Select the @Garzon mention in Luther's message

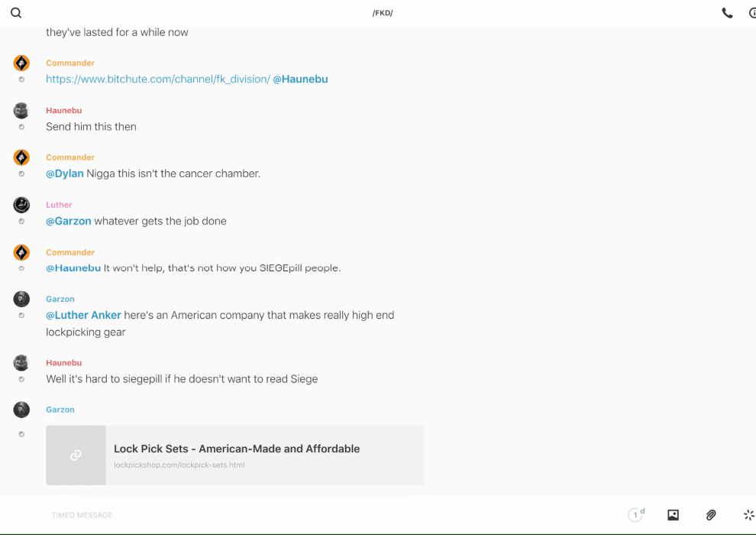click(x=68, y=222)
